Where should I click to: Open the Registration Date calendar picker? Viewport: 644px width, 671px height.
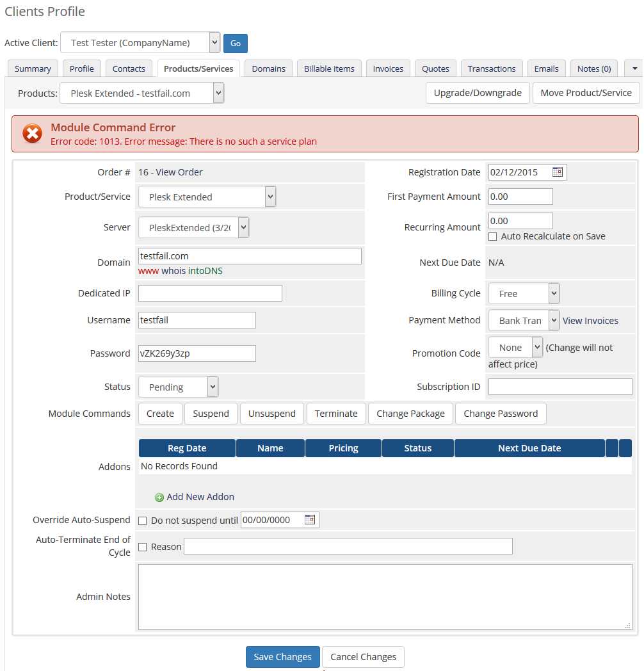pos(557,172)
